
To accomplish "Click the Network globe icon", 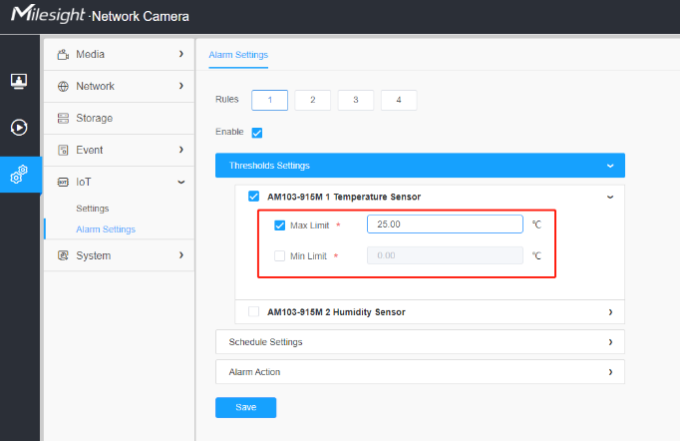I will (63, 86).
